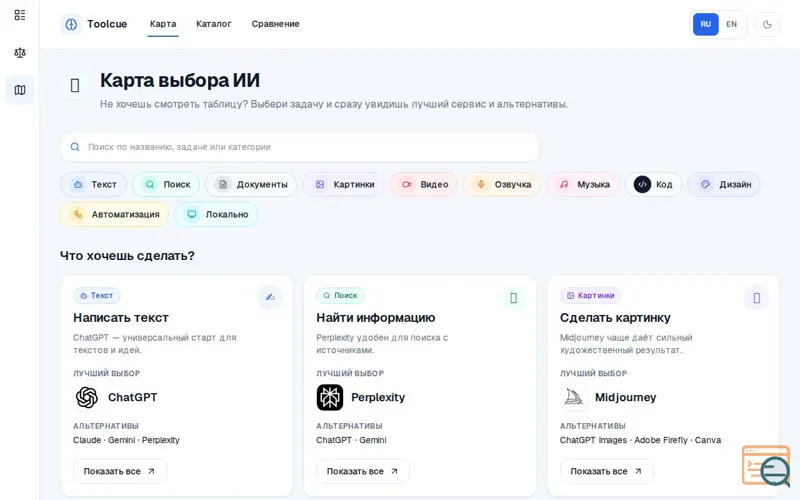Click the Toolcue brain logo
800x500 pixels.
click(x=71, y=24)
